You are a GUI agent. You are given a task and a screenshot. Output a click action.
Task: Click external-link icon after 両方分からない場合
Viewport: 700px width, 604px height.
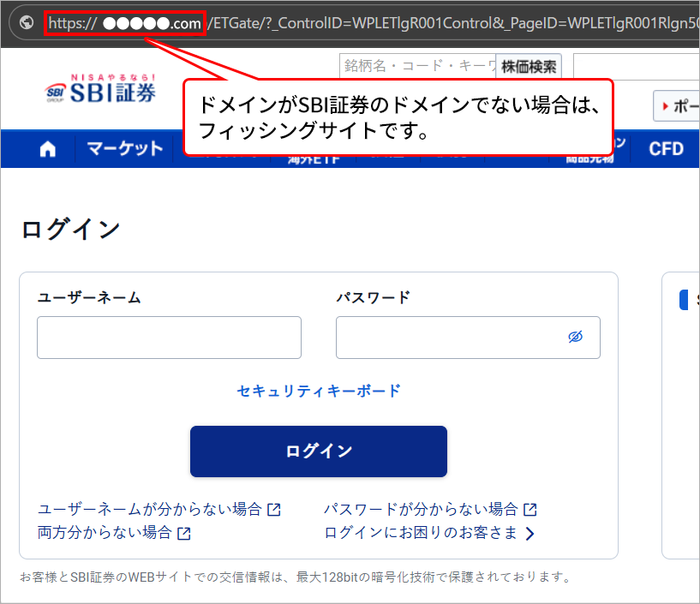pos(184,534)
